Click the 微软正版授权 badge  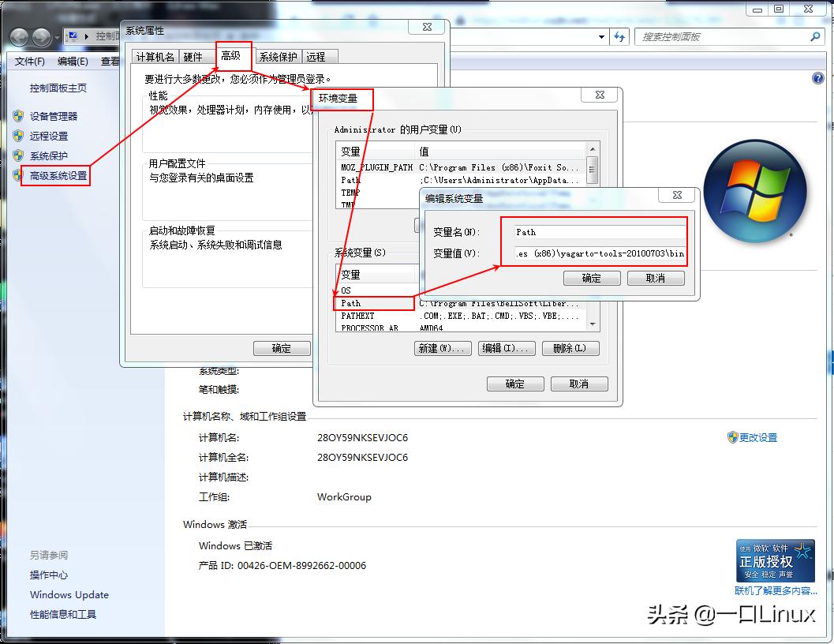(x=775, y=560)
